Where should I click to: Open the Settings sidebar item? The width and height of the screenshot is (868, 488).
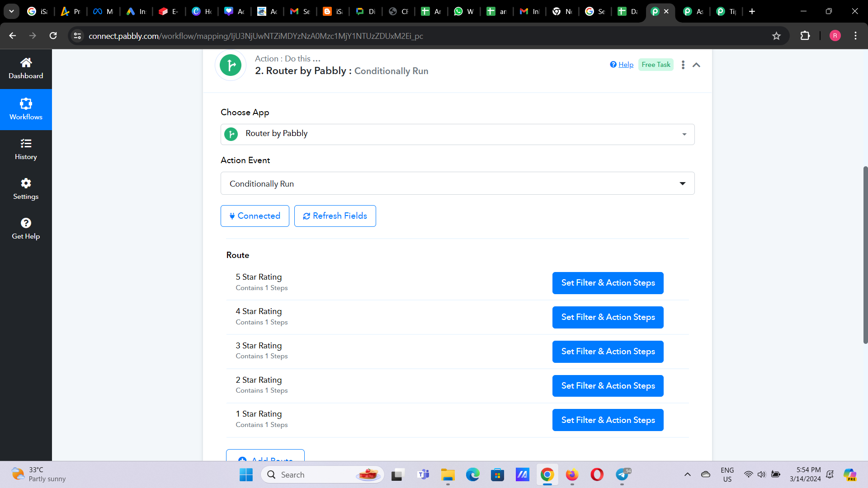coord(26,189)
